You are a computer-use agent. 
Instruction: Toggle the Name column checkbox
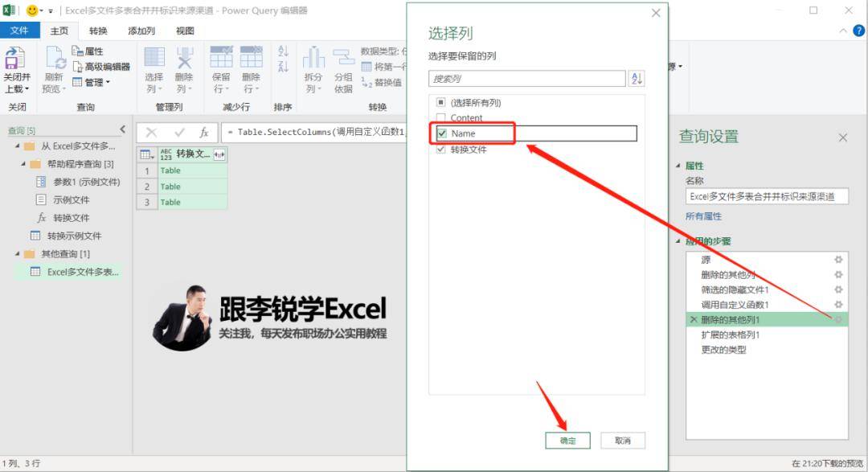(442, 133)
